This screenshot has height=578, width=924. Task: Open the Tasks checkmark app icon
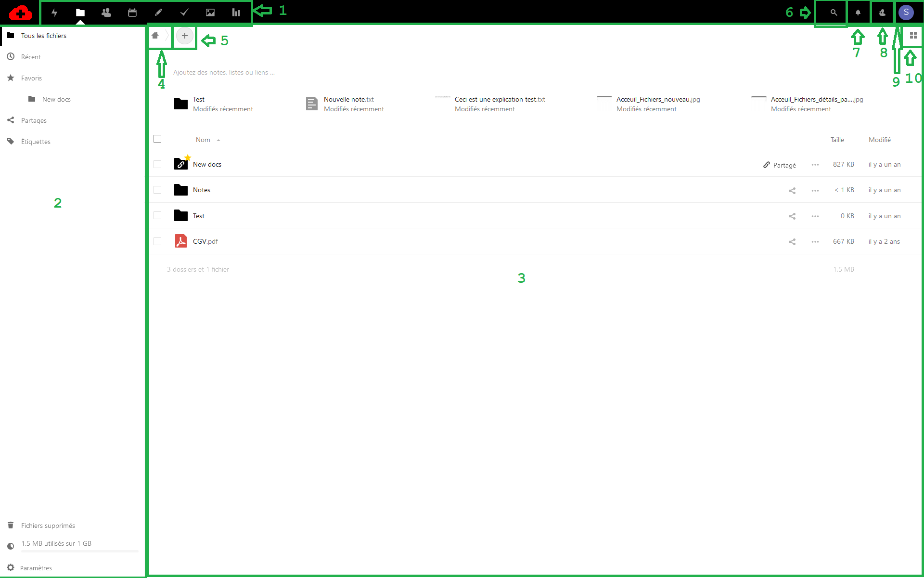click(184, 13)
